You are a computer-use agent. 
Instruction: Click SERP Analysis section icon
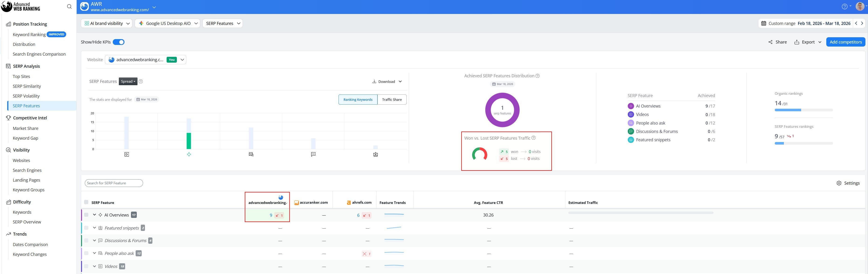tap(8, 66)
